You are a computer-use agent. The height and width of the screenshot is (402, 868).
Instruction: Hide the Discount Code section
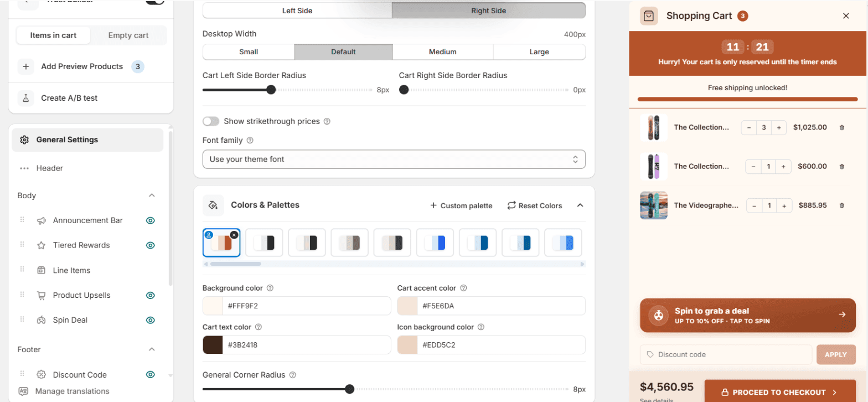click(150, 375)
